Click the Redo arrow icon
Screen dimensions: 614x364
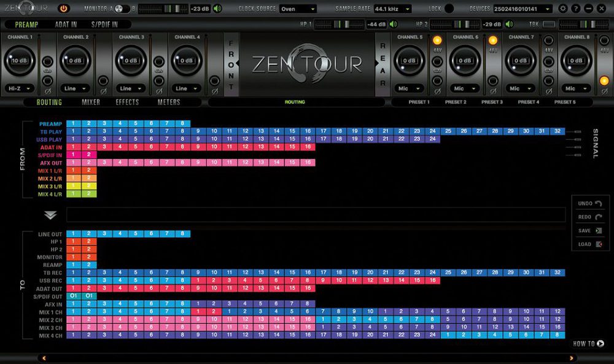(x=598, y=217)
